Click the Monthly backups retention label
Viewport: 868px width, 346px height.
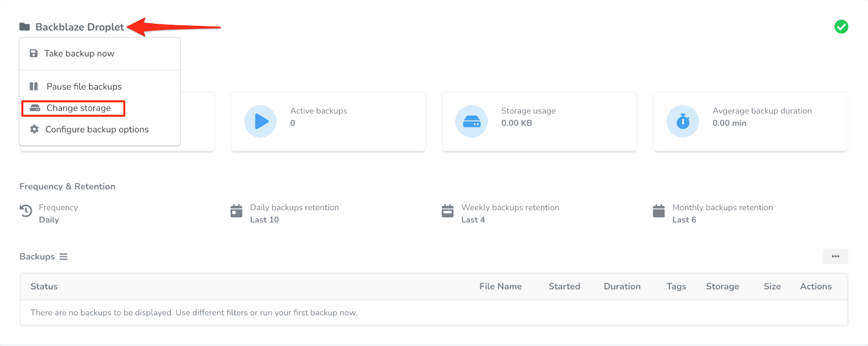[723, 207]
